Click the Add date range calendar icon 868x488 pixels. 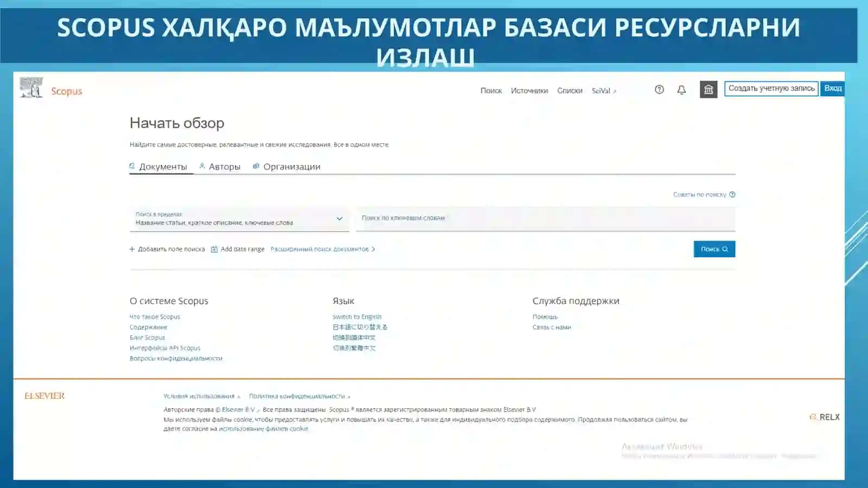click(214, 249)
